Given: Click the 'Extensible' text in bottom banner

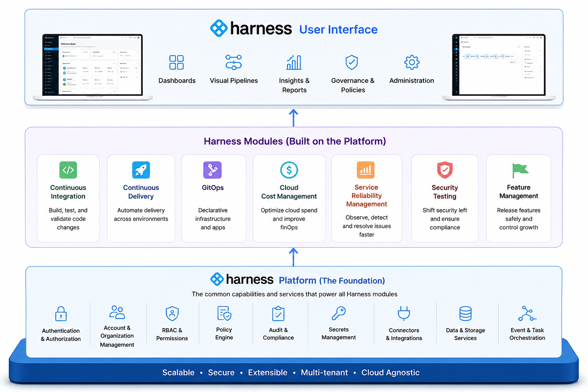Looking at the screenshot, I should (268, 372).
